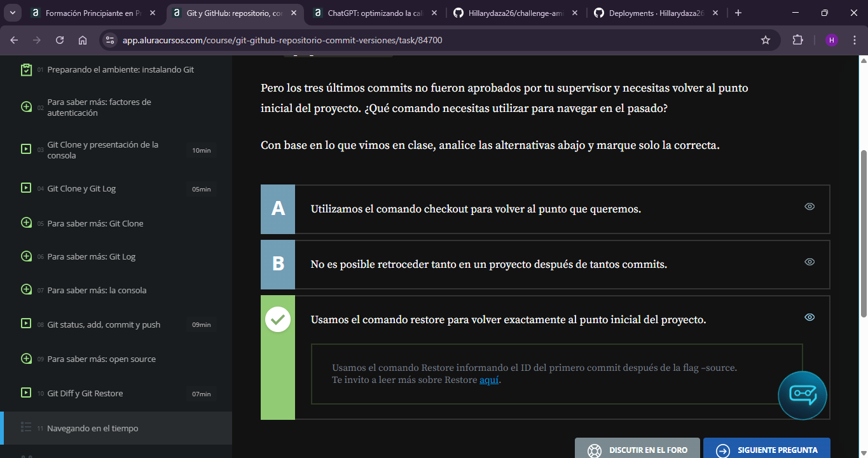868x458 pixels.
Task: Bookmark this page with star
Action: click(x=766, y=40)
